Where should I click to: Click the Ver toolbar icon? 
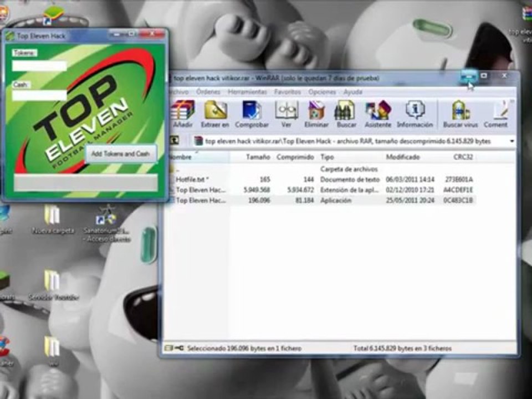pos(287,114)
